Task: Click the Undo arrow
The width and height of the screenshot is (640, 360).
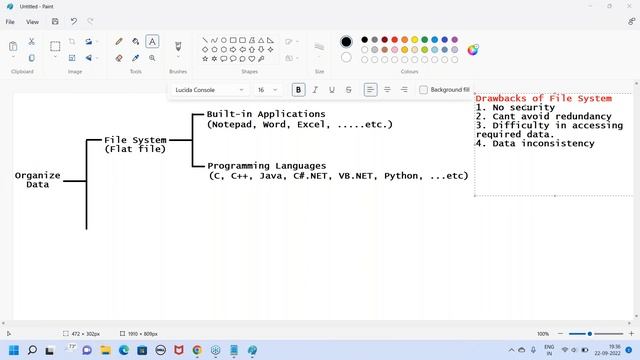Action: [73, 22]
